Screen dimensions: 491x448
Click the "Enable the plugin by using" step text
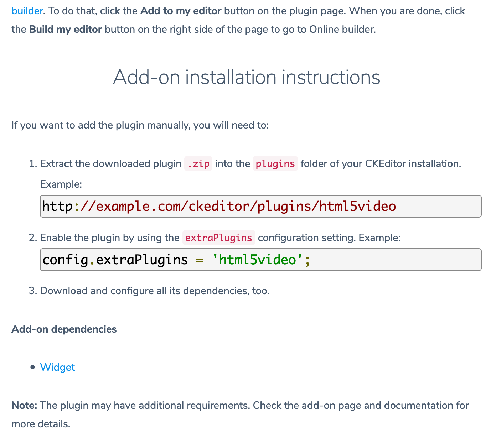point(109,238)
